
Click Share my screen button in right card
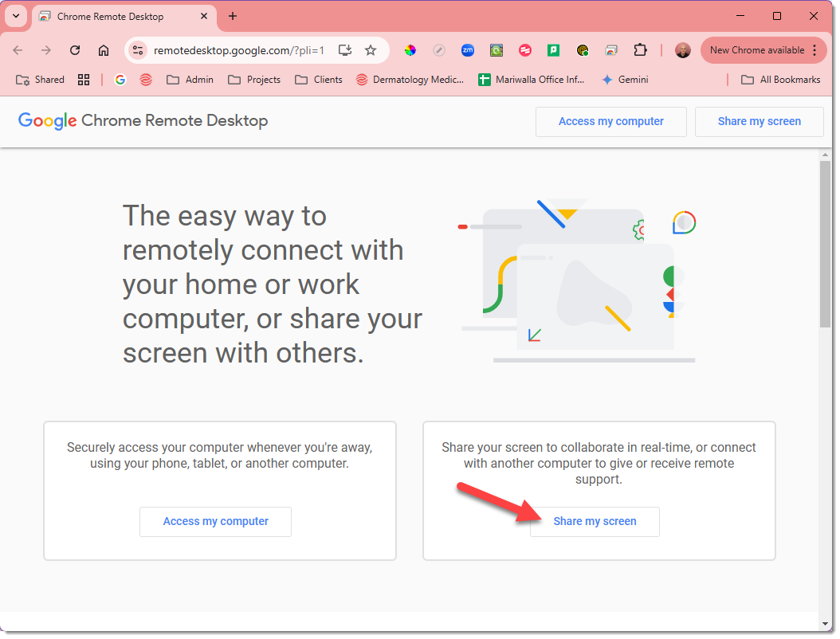tap(595, 522)
